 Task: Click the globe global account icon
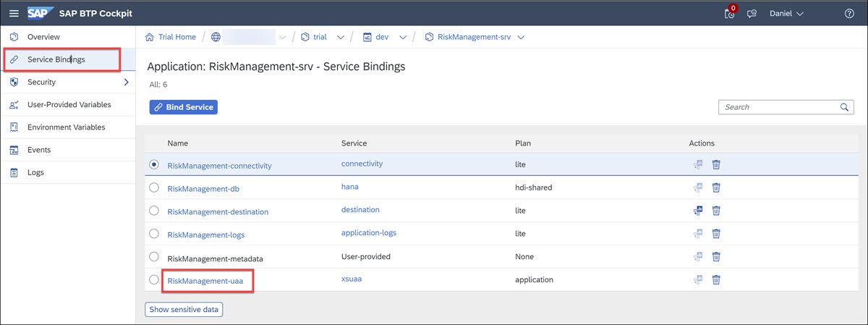(216, 37)
